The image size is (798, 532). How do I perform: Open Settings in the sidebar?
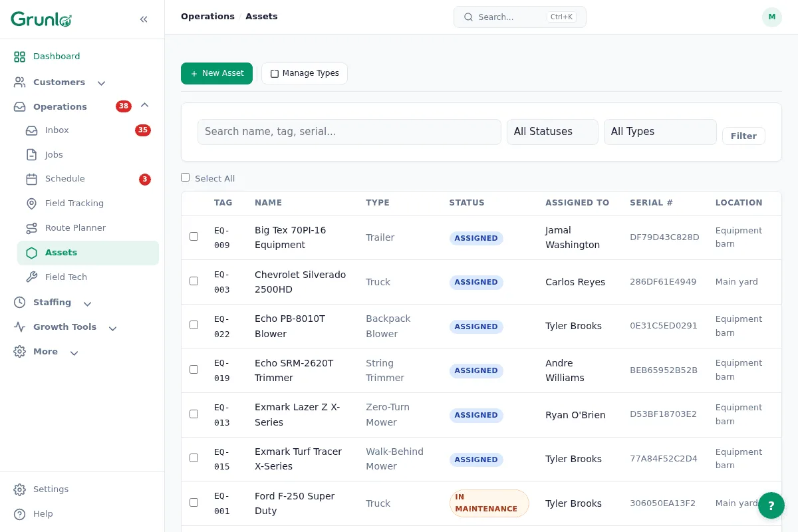(82, 489)
